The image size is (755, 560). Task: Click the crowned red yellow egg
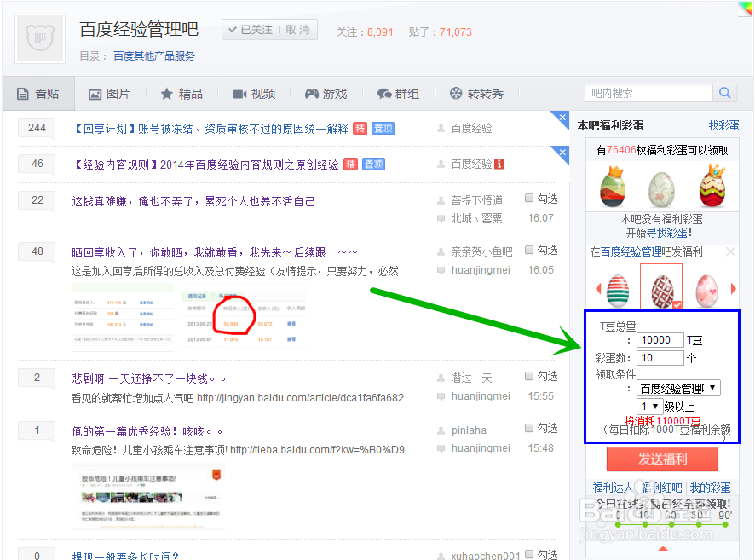click(x=712, y=186)
